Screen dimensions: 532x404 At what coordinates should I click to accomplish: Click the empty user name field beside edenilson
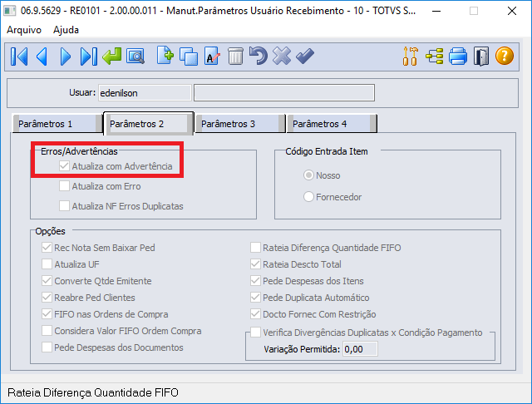point(284,92)
